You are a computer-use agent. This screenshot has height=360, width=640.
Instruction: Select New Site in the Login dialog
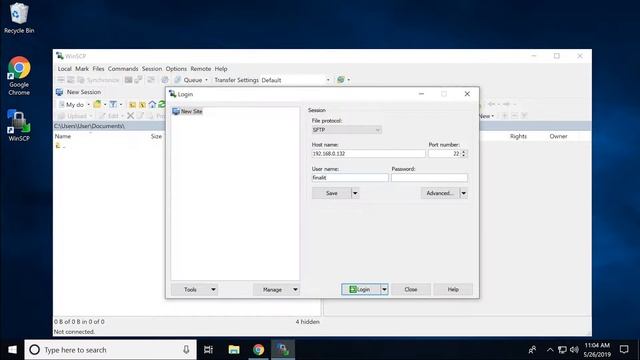click(x=187, y=111)
